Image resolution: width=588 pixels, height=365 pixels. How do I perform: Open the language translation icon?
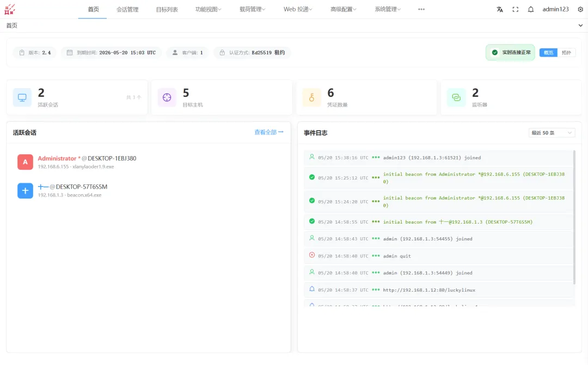coord(500,9)
